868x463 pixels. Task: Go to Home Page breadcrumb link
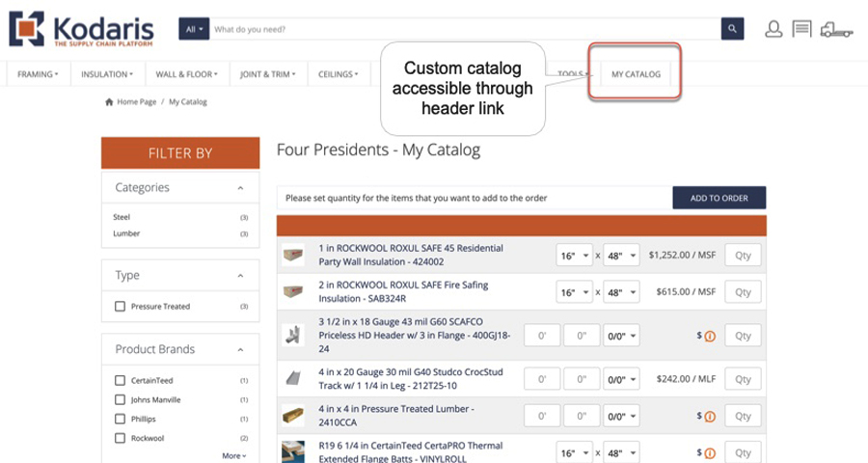coord(136,102)
